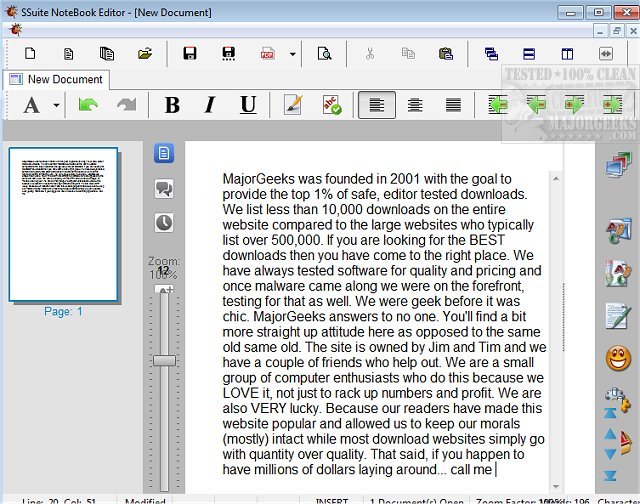The height and width of the screenshot is (504, 640).
Task: Export document to PDF
Action: 267,53
